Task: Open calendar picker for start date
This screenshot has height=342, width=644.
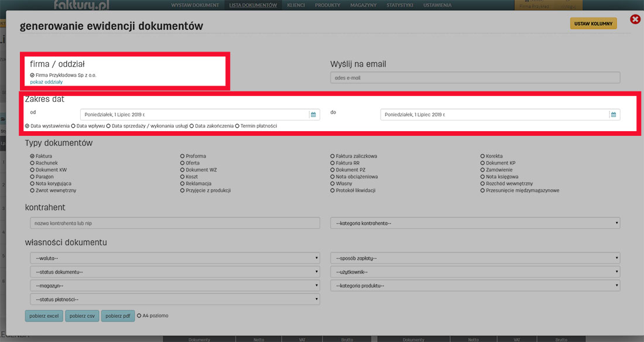Action: click(313, 115)
